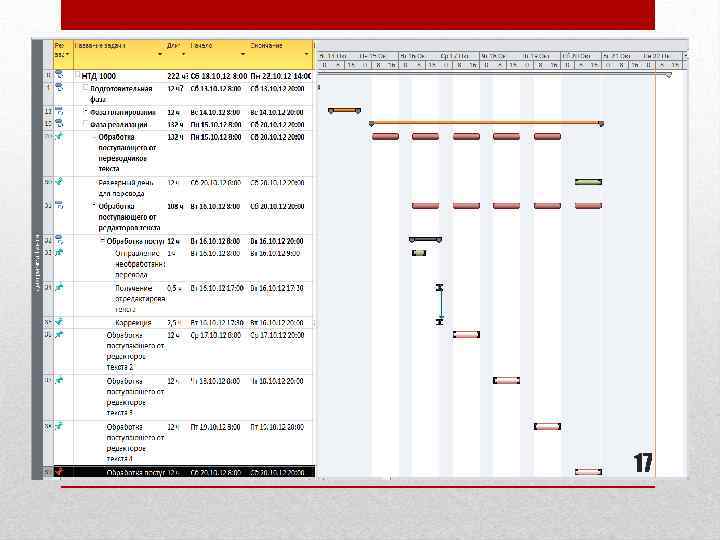Click duration cell '108 ч'
This screenshot has height=540, width=720.
pyautogui.click(x=175, y=207)
